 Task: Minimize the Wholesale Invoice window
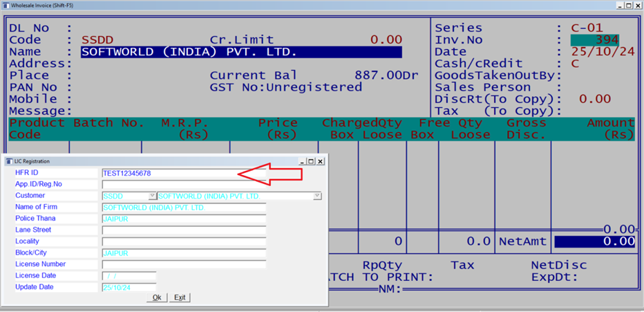(x=621, y=6)
